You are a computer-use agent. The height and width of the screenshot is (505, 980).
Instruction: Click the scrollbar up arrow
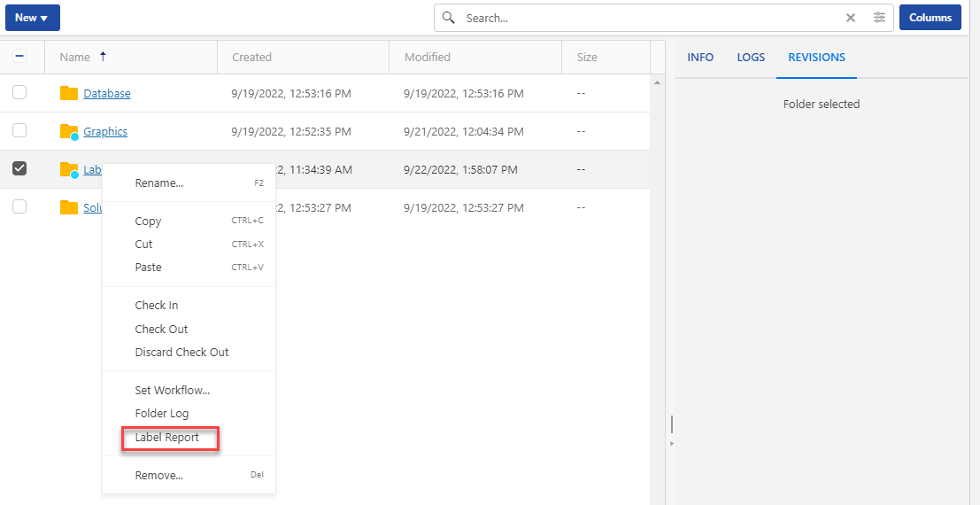tap(657, 82)
